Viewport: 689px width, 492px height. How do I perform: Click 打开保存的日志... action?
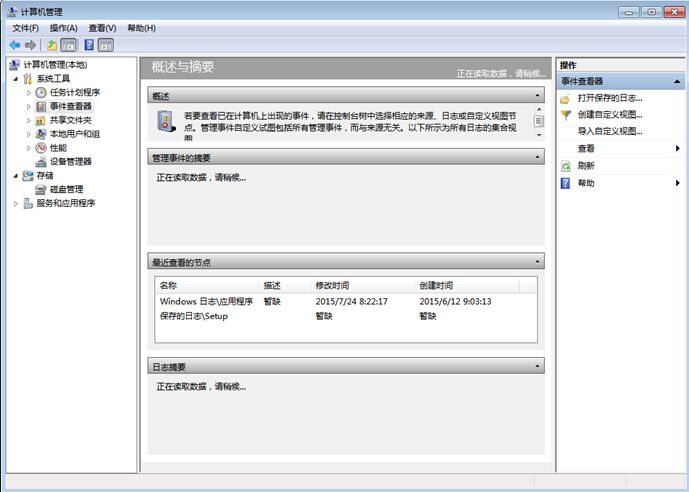610,98
